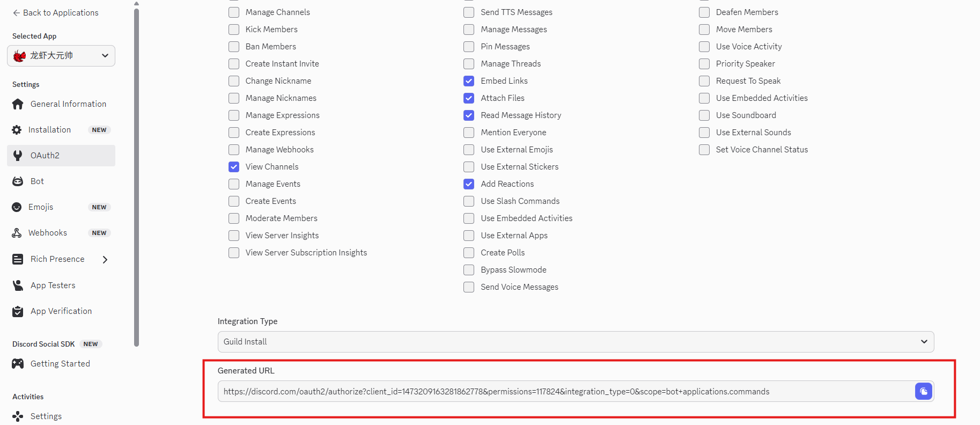The image size is (980, 425).
Task: Open the Webhooks section link
Action: [x=61, y=233]
